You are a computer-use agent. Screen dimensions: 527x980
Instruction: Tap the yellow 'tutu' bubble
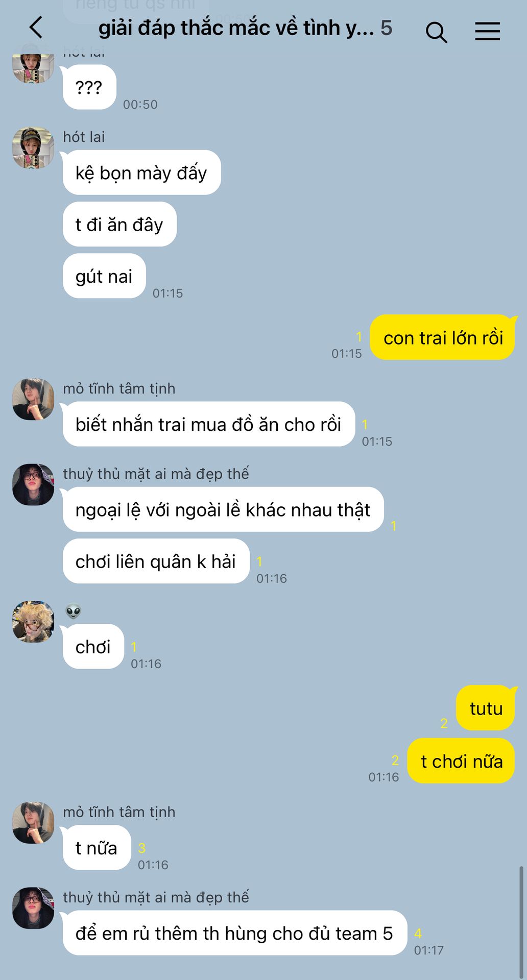pos(486,708)
